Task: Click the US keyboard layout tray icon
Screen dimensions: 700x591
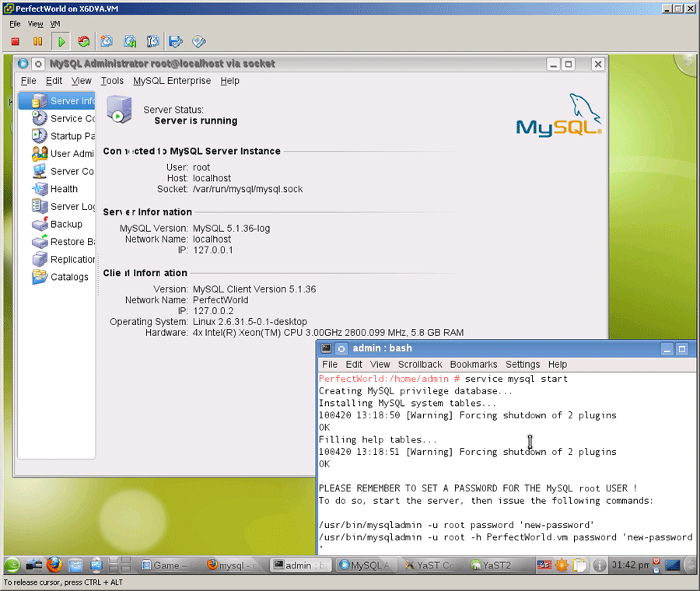Action: coord(544,565)
